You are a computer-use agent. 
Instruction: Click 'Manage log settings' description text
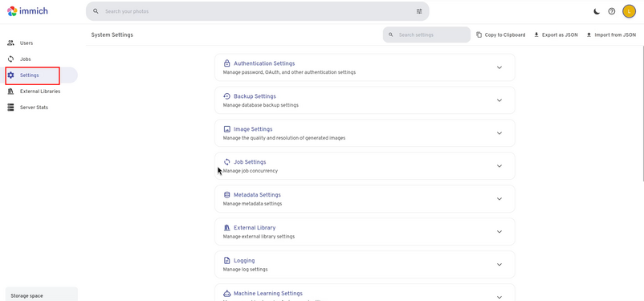(245, 269)
